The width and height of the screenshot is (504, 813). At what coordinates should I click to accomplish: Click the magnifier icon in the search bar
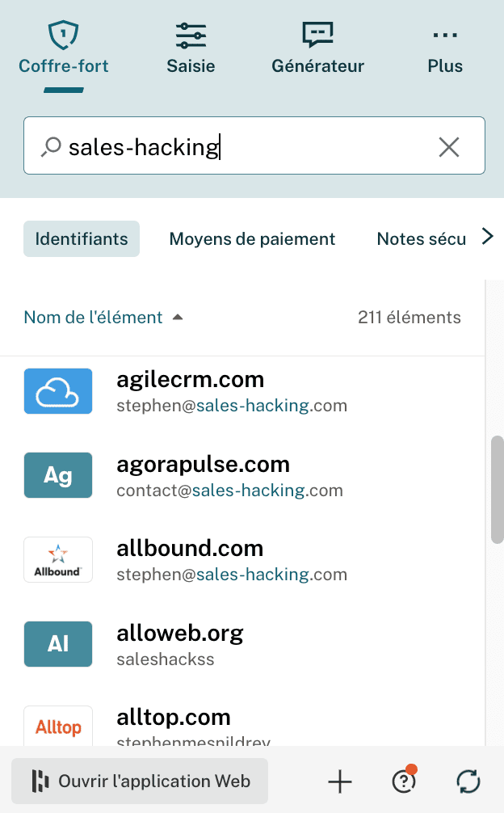pos(50,146)
